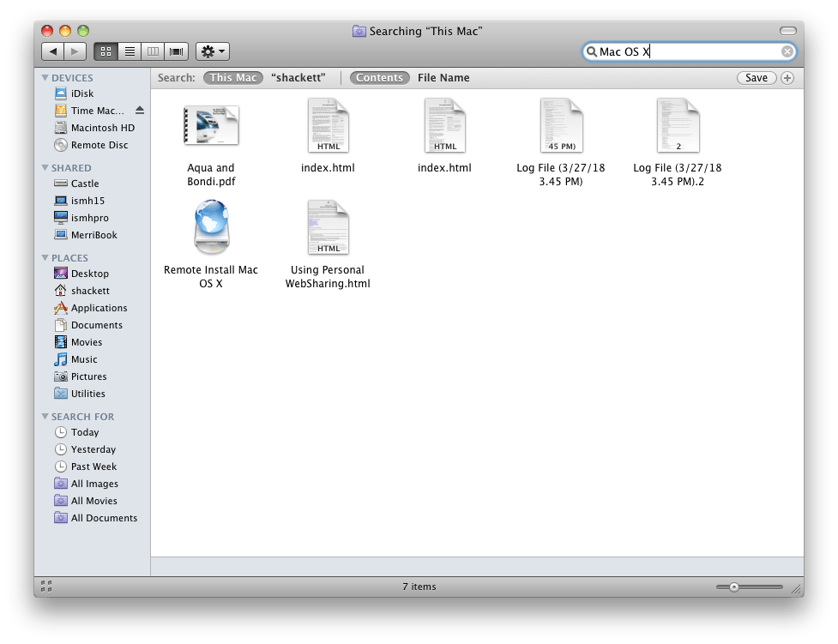Viewport: 838px width, 644px height.
Task: Open Documents in the sidebar
Action: click(x=92, y=325)
